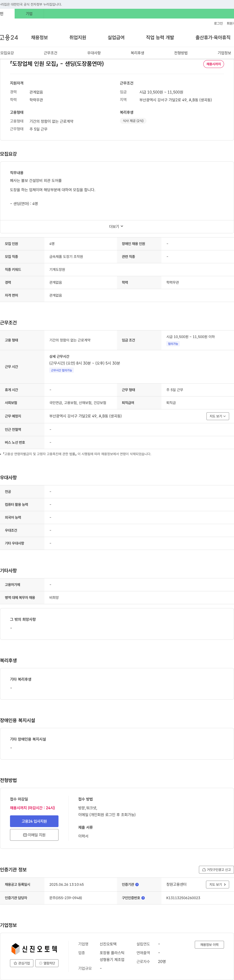Viewport: 234px width, 980px height.
Task: Click the 이메일 지원 button
Action: pos(34,835)
